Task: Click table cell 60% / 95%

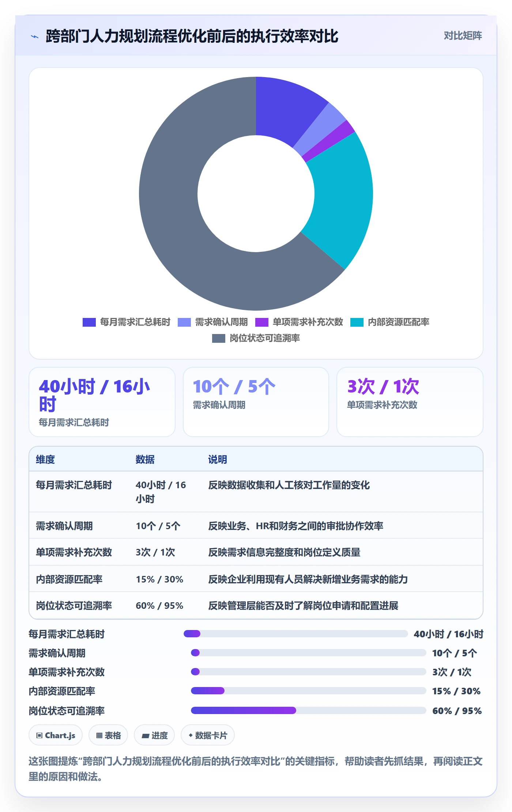Action: point(159,606)
